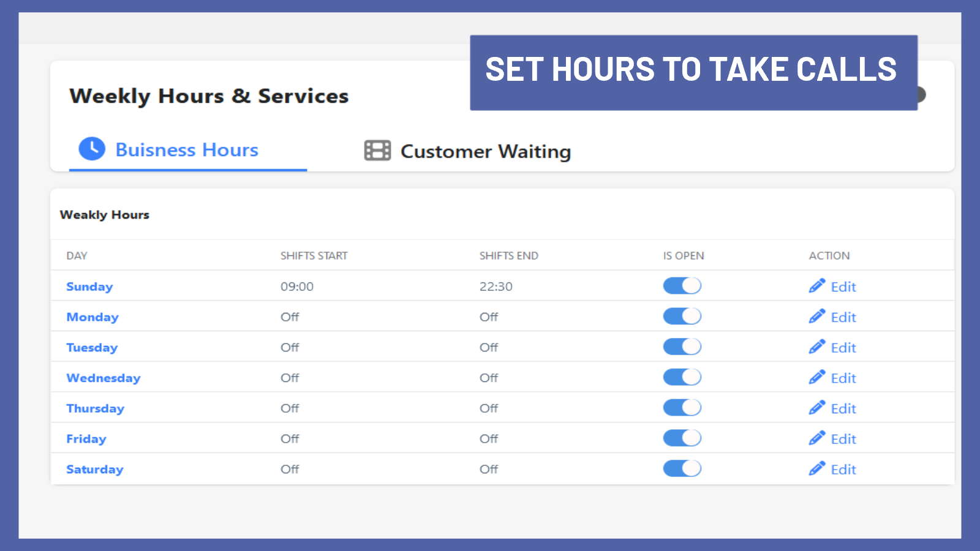Click the pencil edit icon for Sunday
Viewport: 980px width, 551px height.
click(816, 285)
